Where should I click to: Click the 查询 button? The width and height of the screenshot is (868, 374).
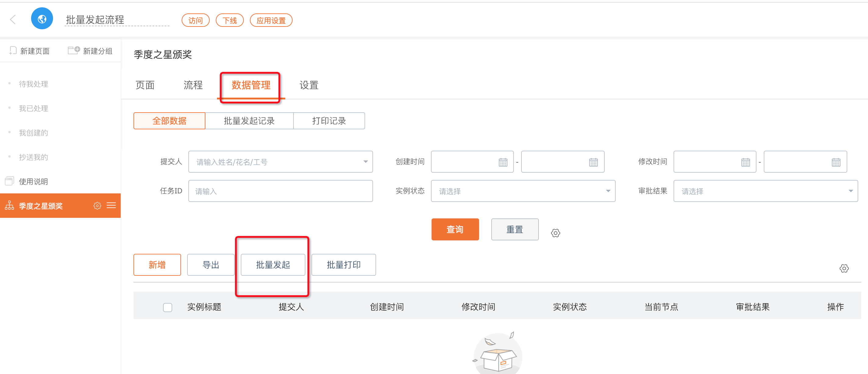tap(455, 229)
